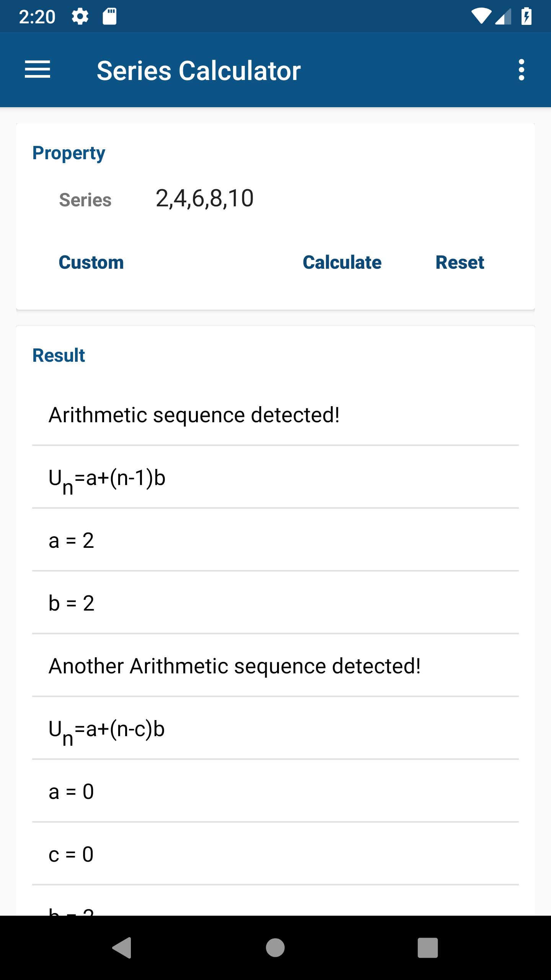Select the Un=a+(n-1)b formula row
This screenshot has height=980, width=551.
tap(275, 477)
